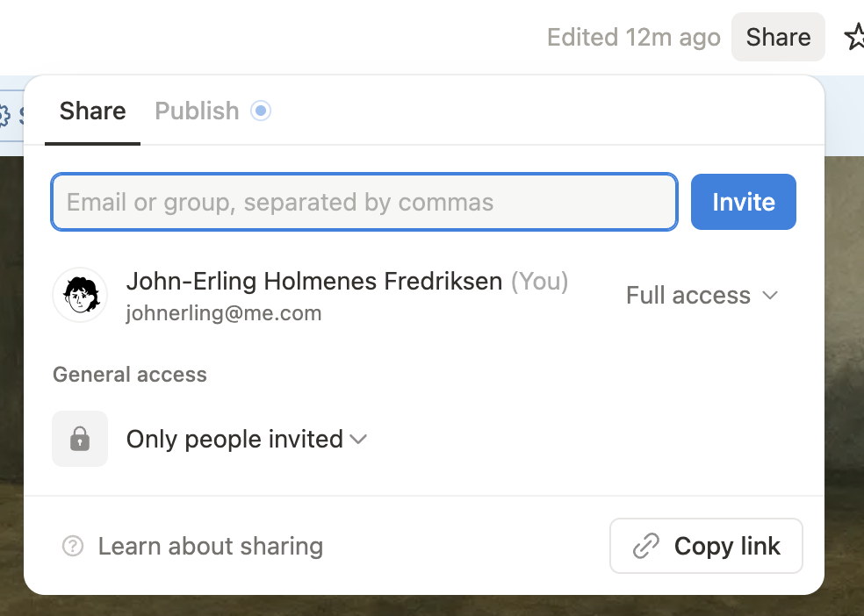Click the gear icon at left edge
The width and height of the screenshot is (864, 616).
click(x=4, y=116)
